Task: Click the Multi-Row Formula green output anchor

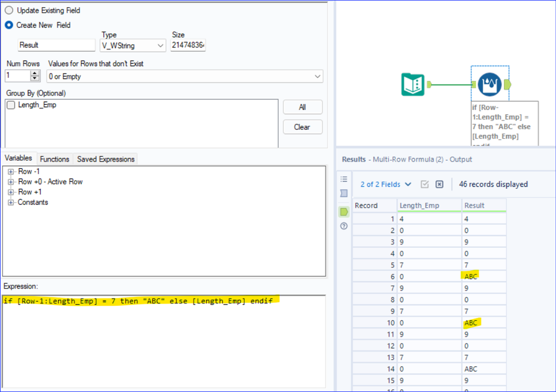Action: pyautogui.click(x=508, y=85)
